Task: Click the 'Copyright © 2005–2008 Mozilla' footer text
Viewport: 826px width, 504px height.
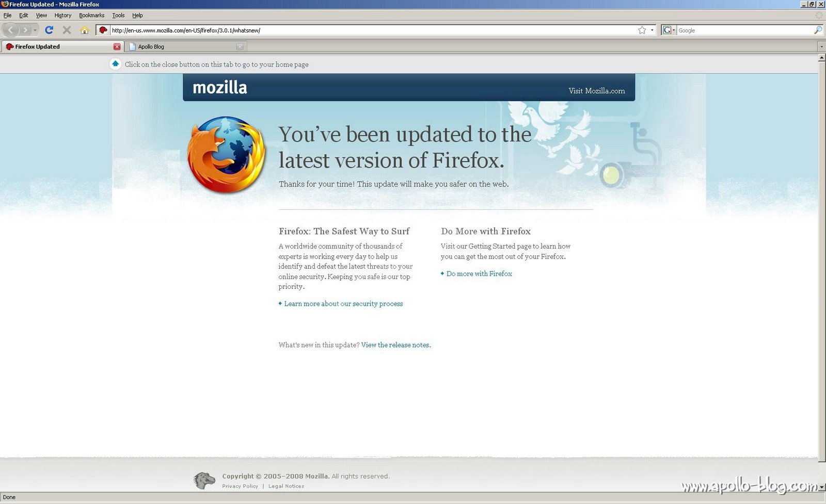Action: point(276,476)
